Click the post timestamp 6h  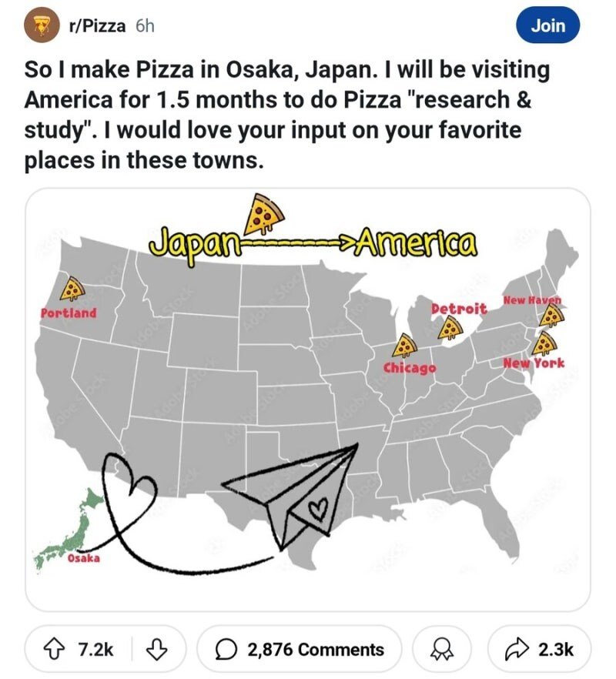tap(145, 26)
